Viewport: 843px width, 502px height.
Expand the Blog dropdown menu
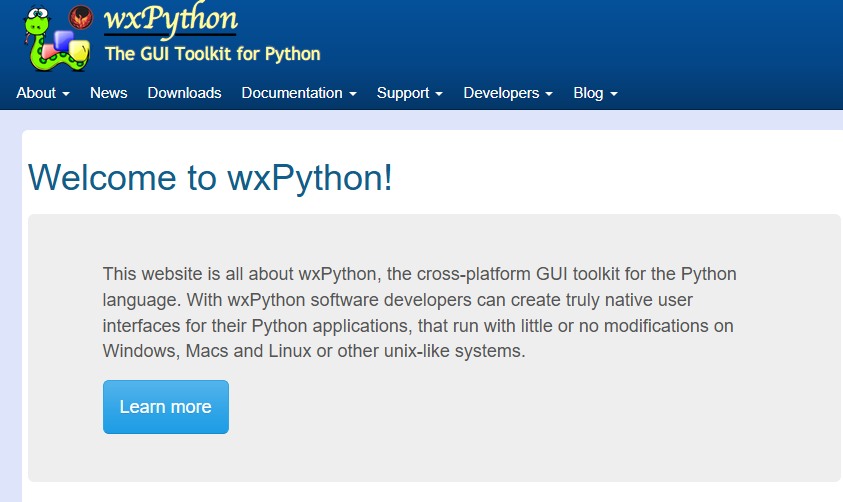[x=595, y=93]
